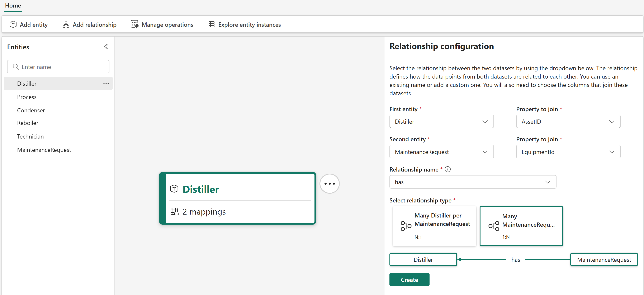Image resolution: width=644 pixels, height=295 pixels.
Task: Select MaintenanceRequest in the Entities list
Action: coord(44,150)
